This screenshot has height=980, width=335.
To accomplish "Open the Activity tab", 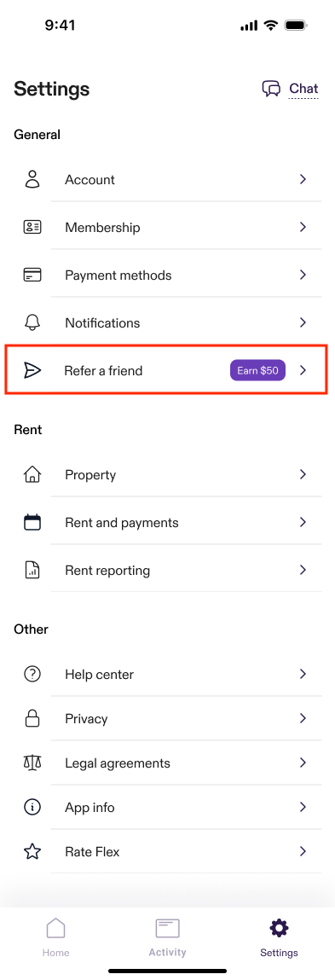I will point(167,937).
